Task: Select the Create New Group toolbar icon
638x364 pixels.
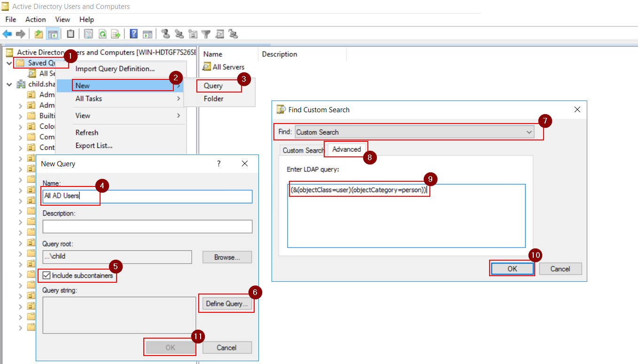Action: click(179, 34)
